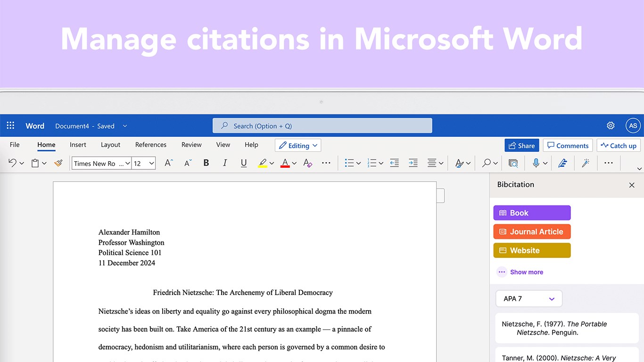Expand the Dictate options dropdown arrow
Image resolution: width=644 pixels, height=362 pixels.
point(545,164)
